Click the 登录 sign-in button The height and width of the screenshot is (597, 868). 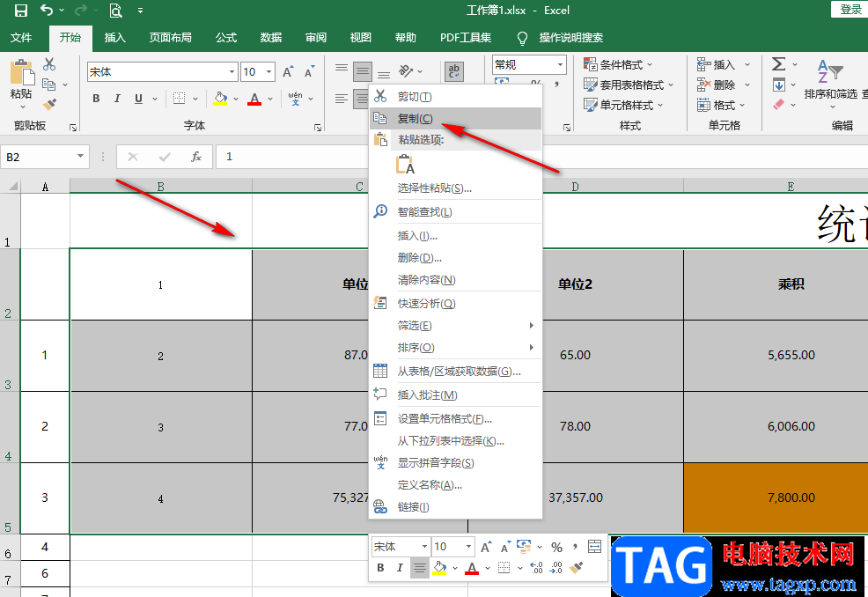pos(850,9)
